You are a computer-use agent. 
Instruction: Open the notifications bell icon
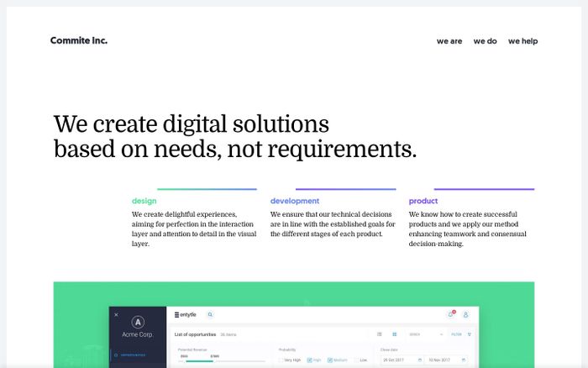450,315
